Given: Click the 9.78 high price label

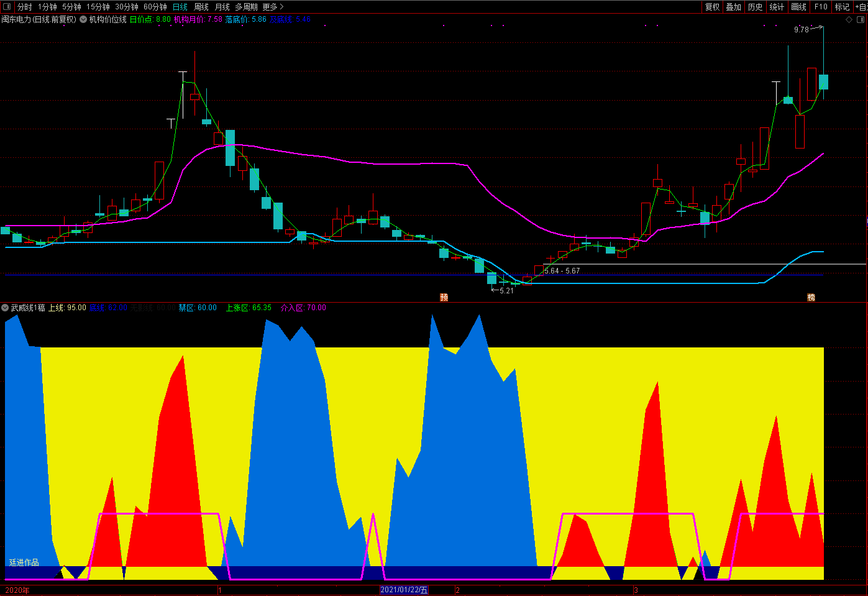Looking at the screenshot, I should click(802, 30).
